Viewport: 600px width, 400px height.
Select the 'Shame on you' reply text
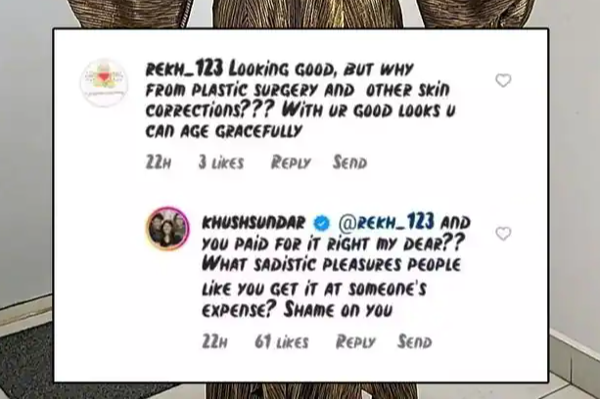tap(338, 310)
